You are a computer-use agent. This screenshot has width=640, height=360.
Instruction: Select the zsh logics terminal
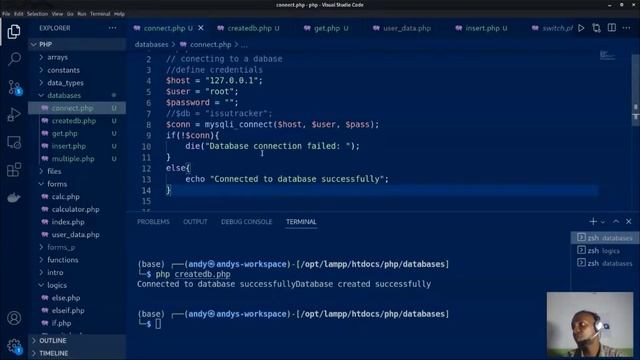[605, 251]
